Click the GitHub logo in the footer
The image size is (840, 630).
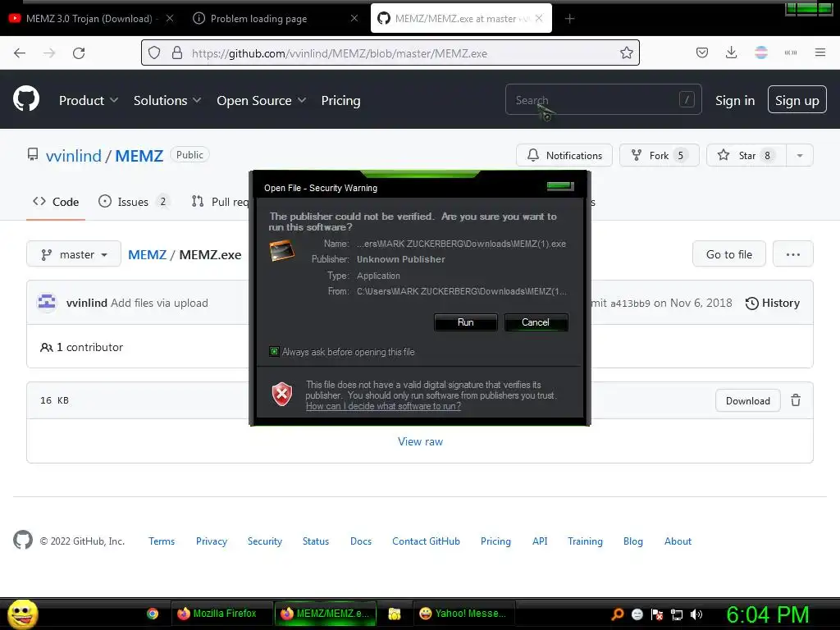click(x=23, y=540)
